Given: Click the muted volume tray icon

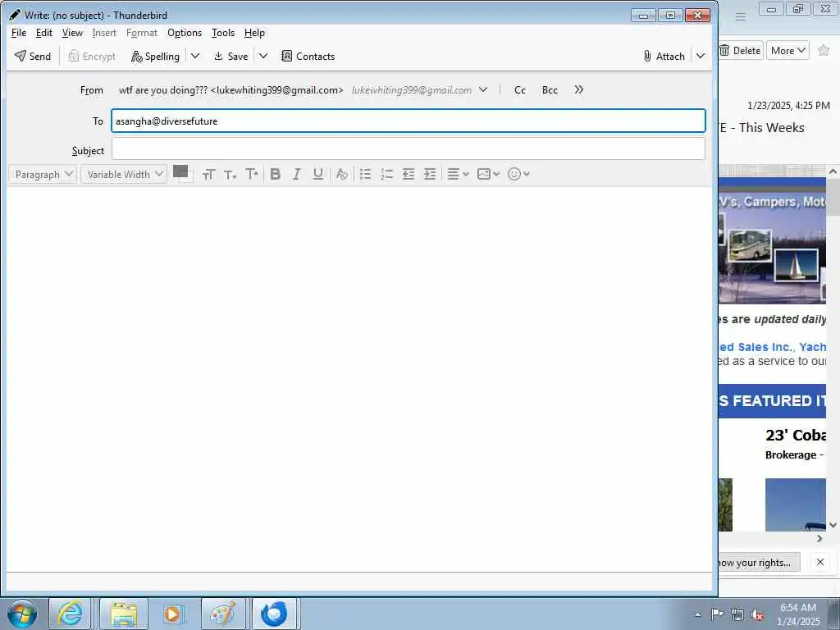Looking at the screenshot, I should pos(757,614).
